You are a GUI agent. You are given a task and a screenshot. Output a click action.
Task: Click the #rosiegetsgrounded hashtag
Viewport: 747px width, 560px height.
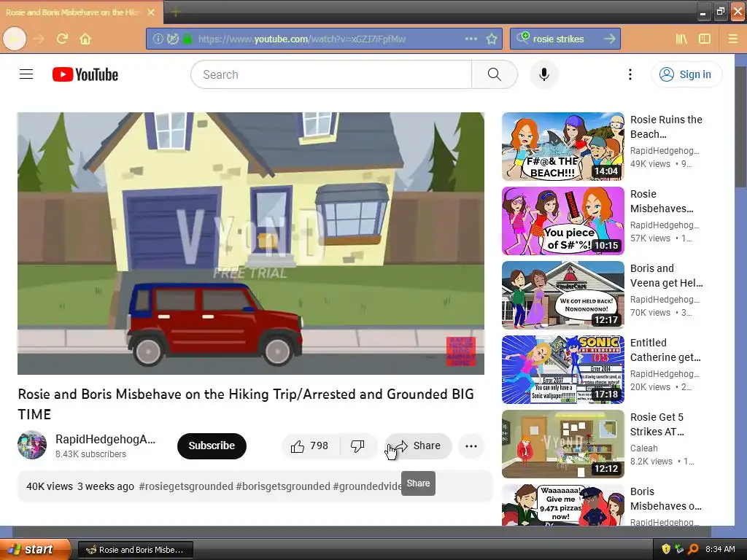pos(186,486)
